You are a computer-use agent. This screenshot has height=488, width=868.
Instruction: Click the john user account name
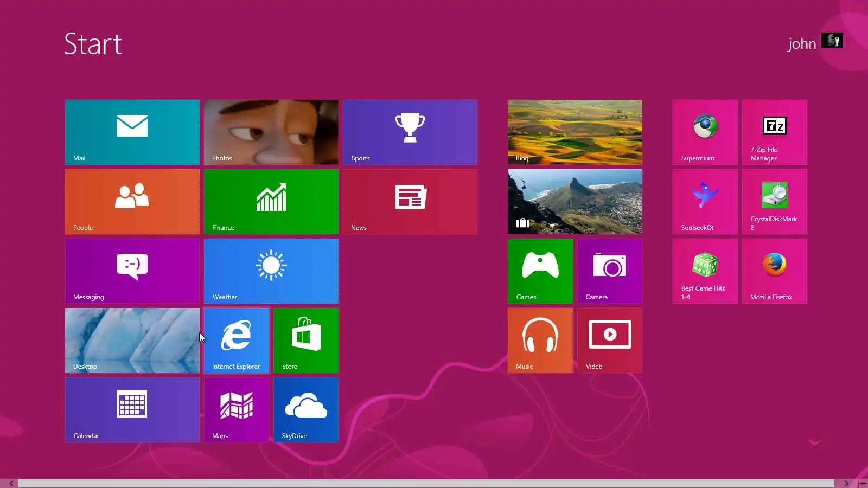click(802, 44)
